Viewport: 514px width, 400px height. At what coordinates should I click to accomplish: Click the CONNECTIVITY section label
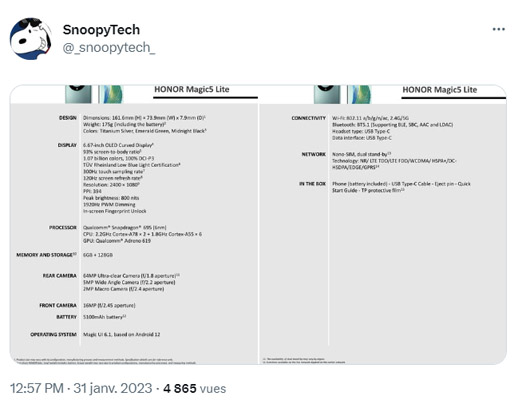click(x=308, y=118)
